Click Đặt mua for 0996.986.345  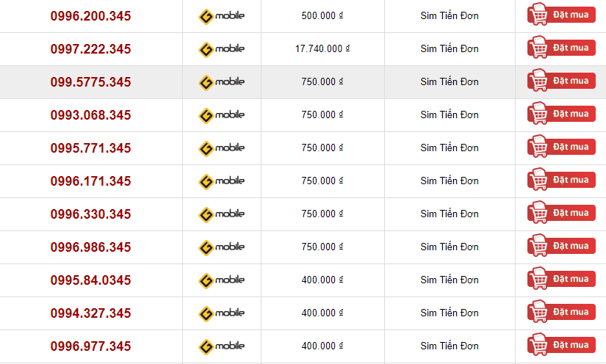[561, 246]
